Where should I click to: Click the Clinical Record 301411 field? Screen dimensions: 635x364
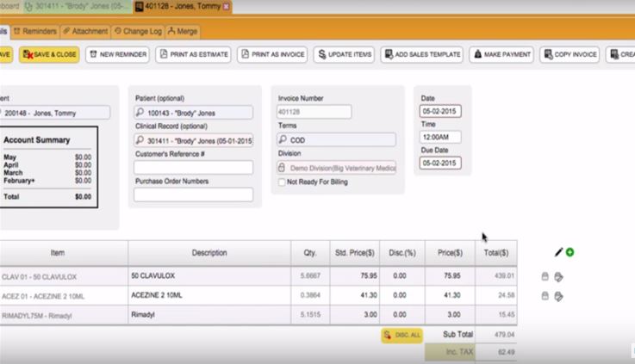coord(194,141)
